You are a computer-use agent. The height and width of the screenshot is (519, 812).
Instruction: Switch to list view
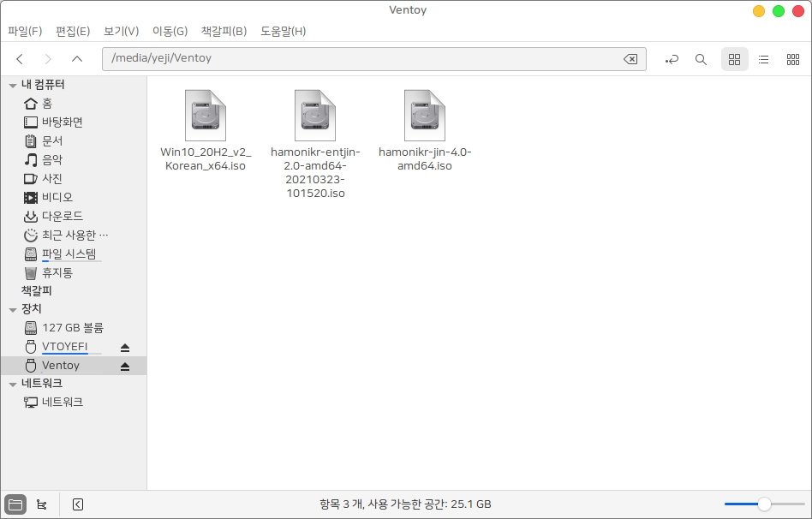(763, 59)
